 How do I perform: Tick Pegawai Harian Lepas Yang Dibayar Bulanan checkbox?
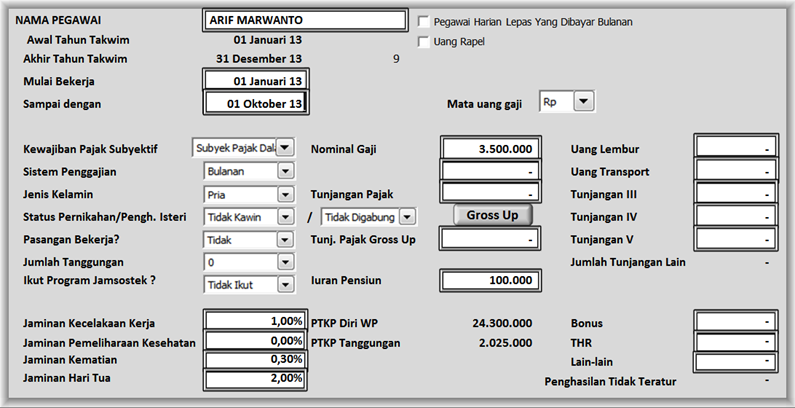[423, 22]
